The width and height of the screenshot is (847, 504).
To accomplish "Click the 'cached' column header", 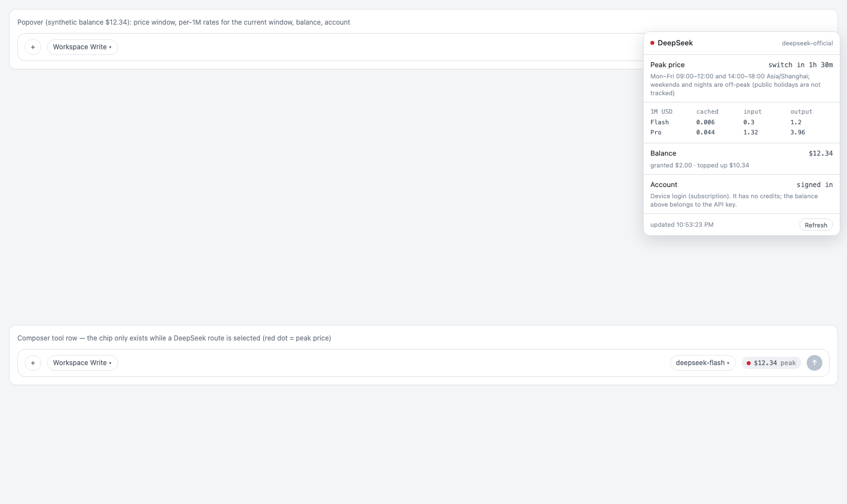I will (707, 111).
